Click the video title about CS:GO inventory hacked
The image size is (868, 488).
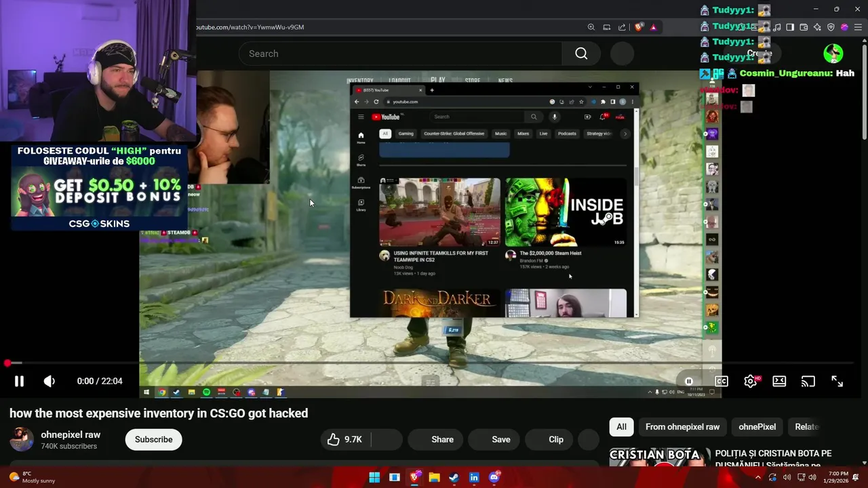(159, 413)
